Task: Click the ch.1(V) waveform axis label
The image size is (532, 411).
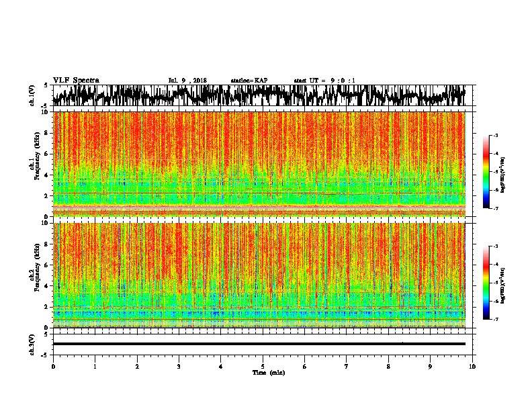Action: coord(32,95)
